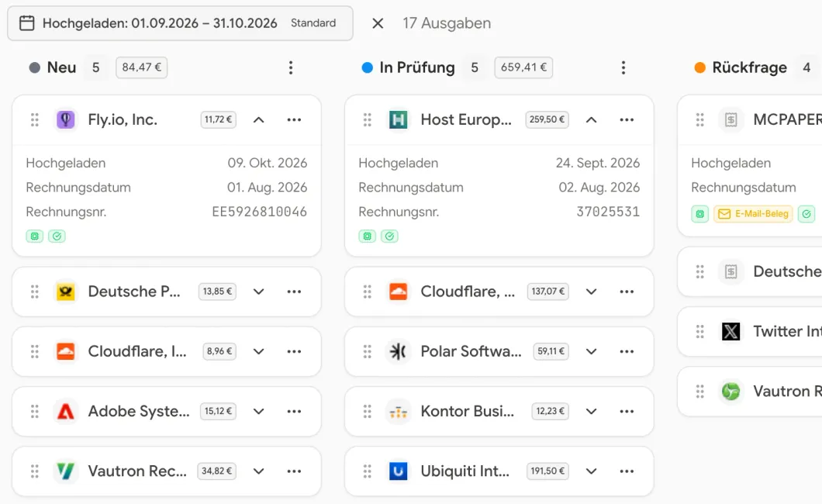Expand the Ubiquiti card
This screenshot has height=504, width=822.
pos(592,471)
